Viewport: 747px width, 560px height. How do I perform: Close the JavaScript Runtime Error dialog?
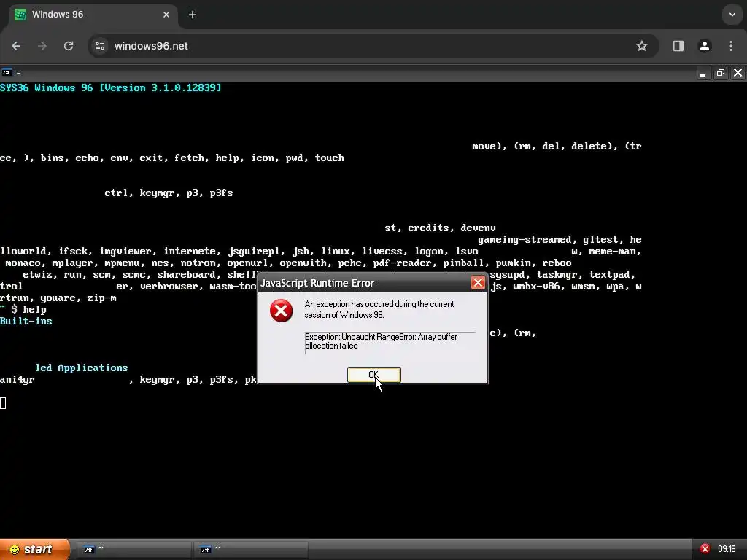click(x=478, y=283)
